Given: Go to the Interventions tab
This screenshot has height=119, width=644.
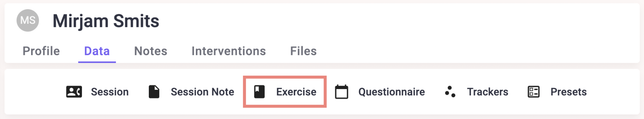Looking at the screenshot, I should pos(228,51).
